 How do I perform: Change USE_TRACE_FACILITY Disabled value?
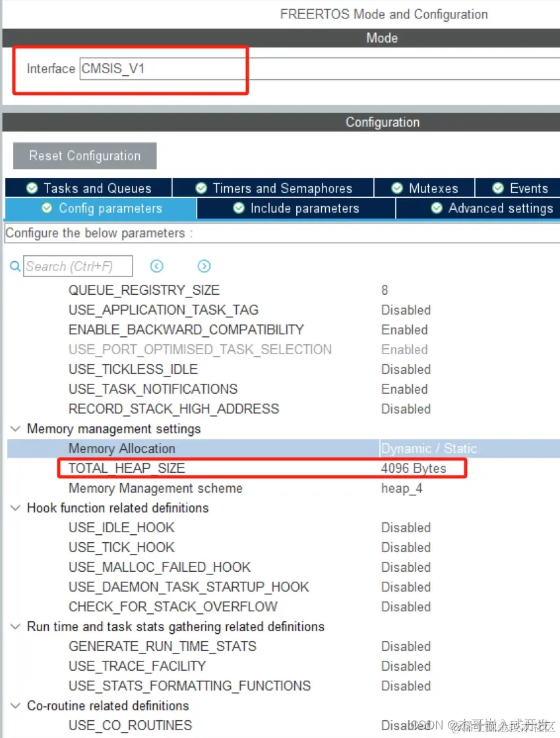406,666
